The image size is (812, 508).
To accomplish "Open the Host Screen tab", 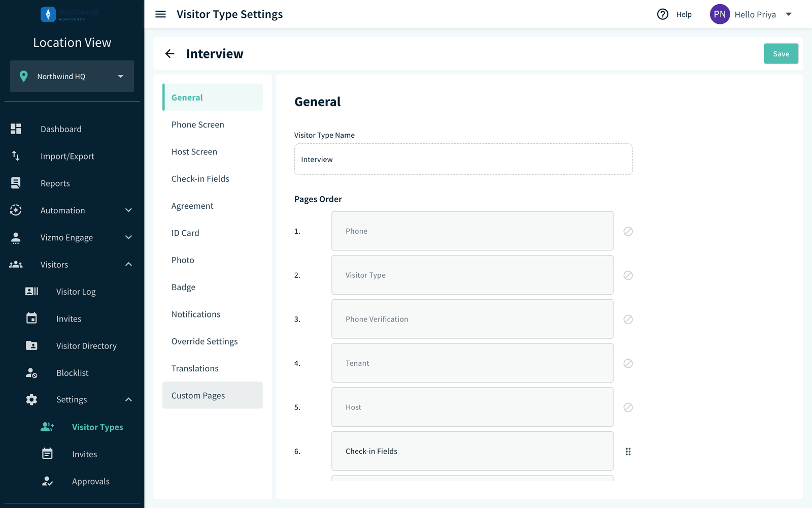I will click(x=213, y=151).
